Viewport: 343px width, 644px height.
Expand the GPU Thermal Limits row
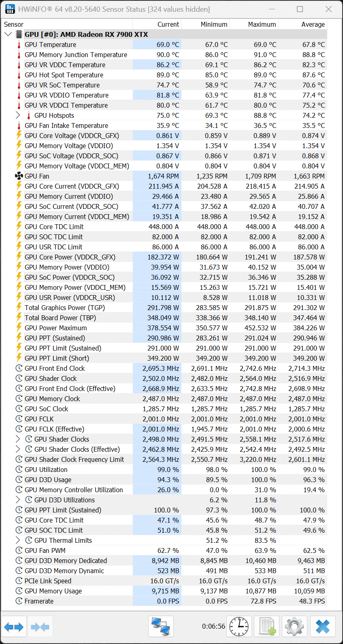[x=18, y=540]
